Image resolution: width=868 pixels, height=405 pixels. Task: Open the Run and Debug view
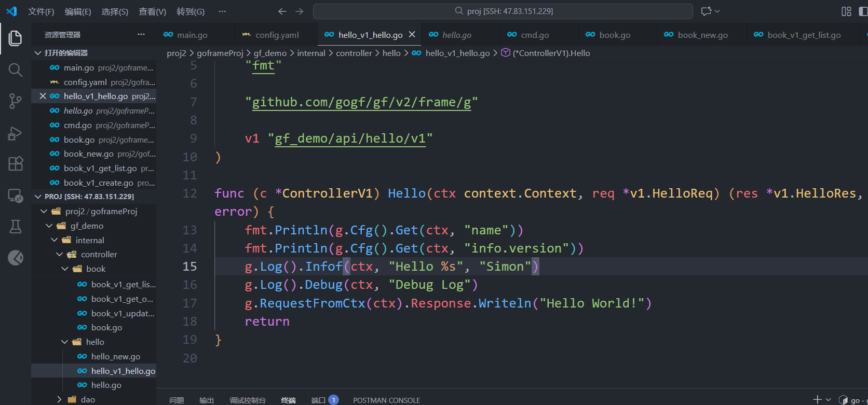[x=16, y=133]
